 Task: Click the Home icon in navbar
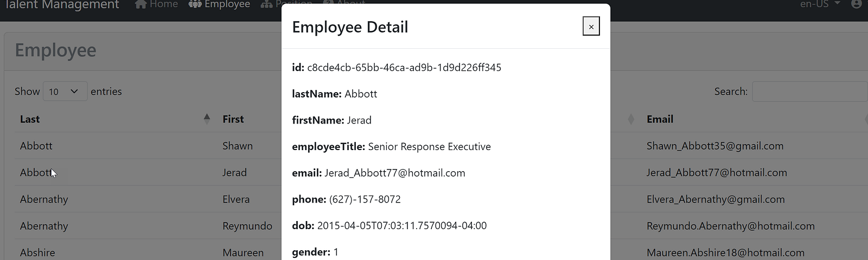pos(141,4)
